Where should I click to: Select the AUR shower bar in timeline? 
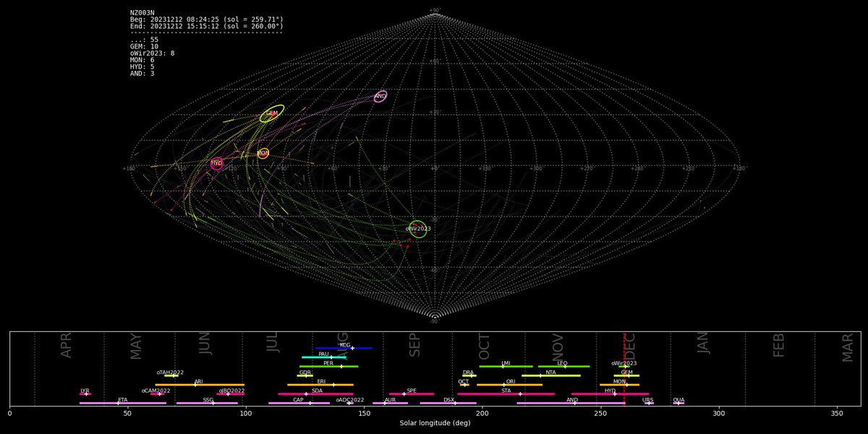(390, 403)
